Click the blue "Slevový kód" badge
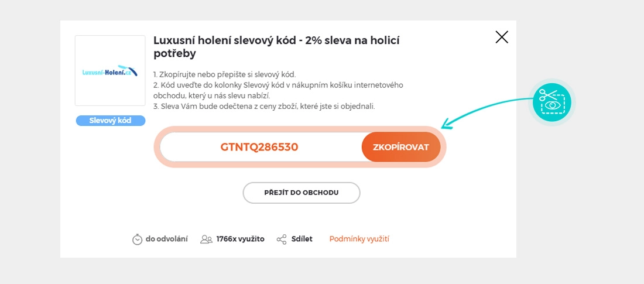 (x=110, y=121)
